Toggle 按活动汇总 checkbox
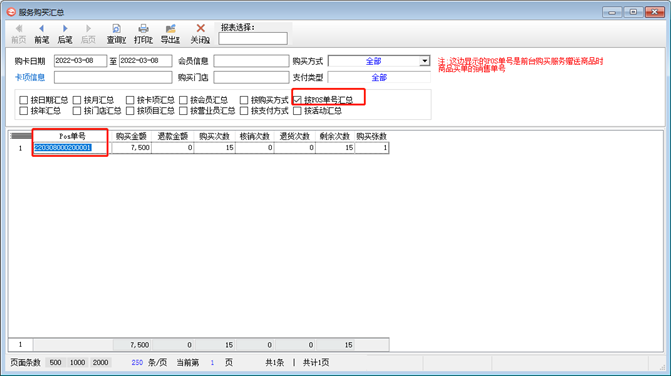The width and height of the screenshot is (671, 376). click(x=297, y=111)
